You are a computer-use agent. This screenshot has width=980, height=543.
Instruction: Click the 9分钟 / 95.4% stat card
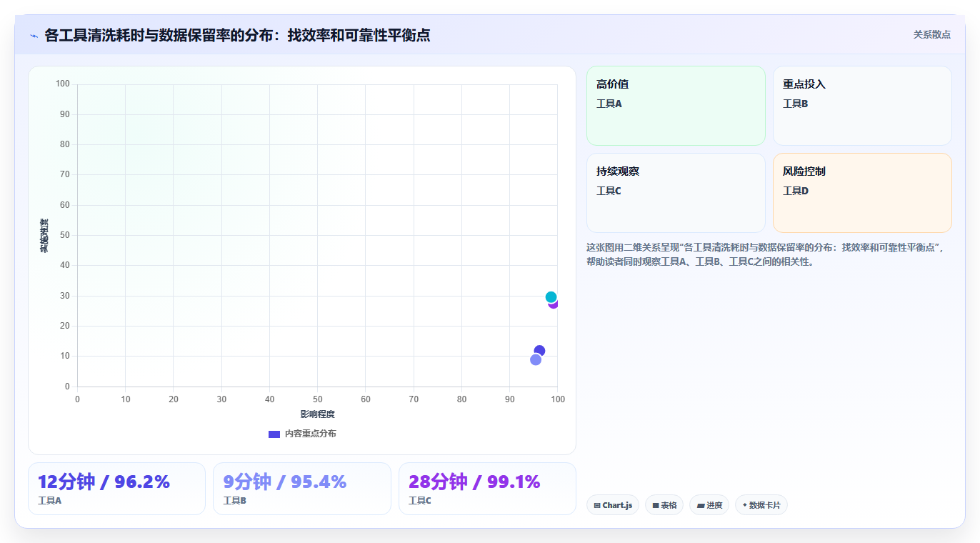tap(302, 489)
